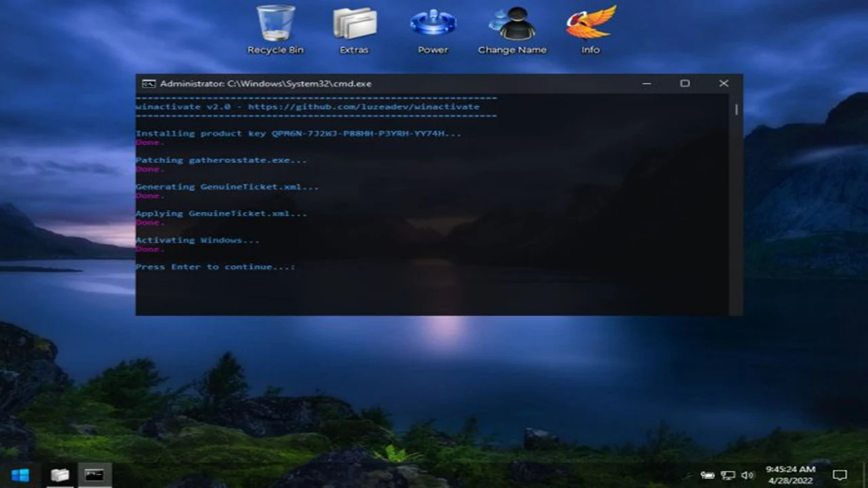
Task: Click the cmd window vertical scrollbar thumb
Action: (x=736, y=110)
